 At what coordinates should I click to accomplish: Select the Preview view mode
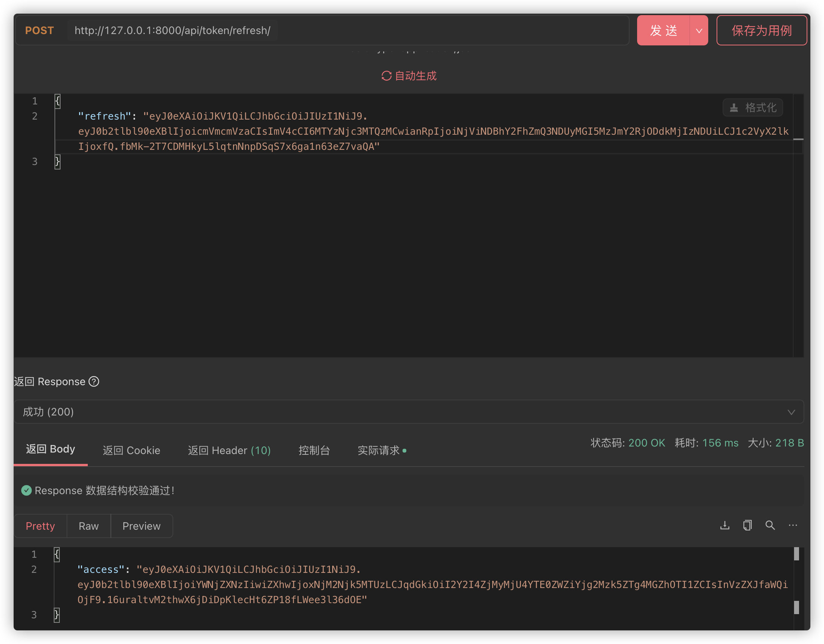pyautogui.click(x=141, y=526)
